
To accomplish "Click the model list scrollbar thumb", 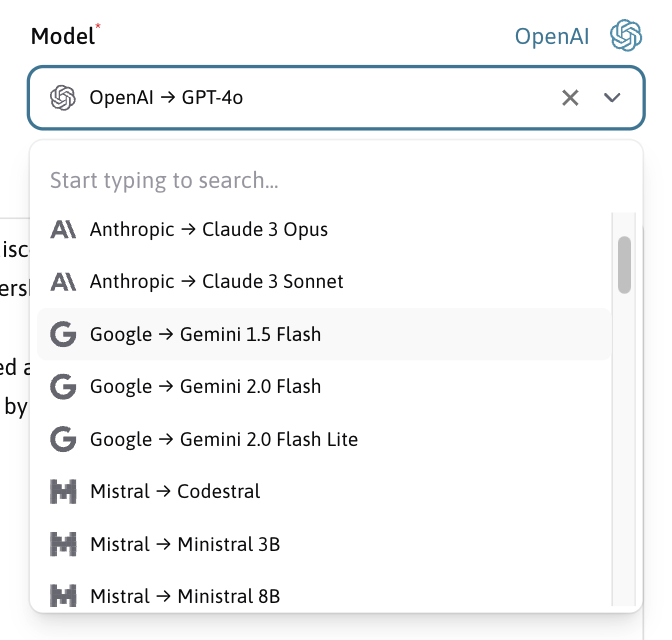I will 624,265.
